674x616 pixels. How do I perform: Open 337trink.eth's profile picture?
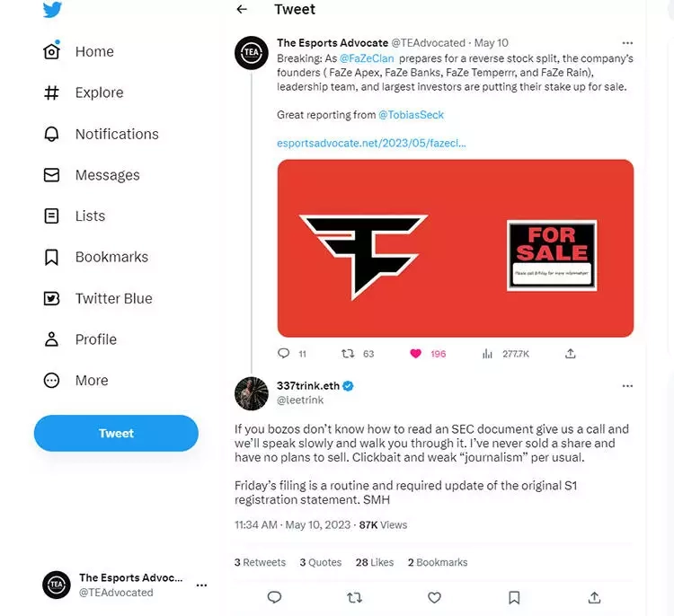point(252,393)
